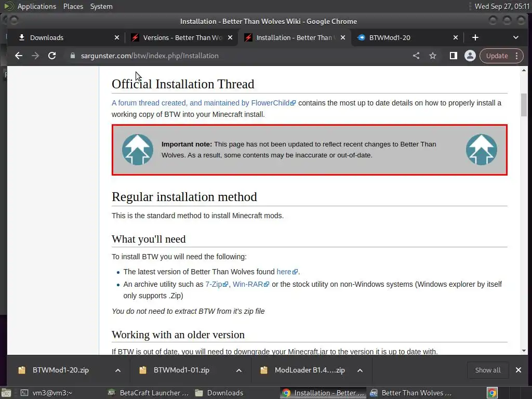This screenshot has width=532, height=399.
Task: Close the Versions tab
Action: pyautogui.click(x=230, y=37)
